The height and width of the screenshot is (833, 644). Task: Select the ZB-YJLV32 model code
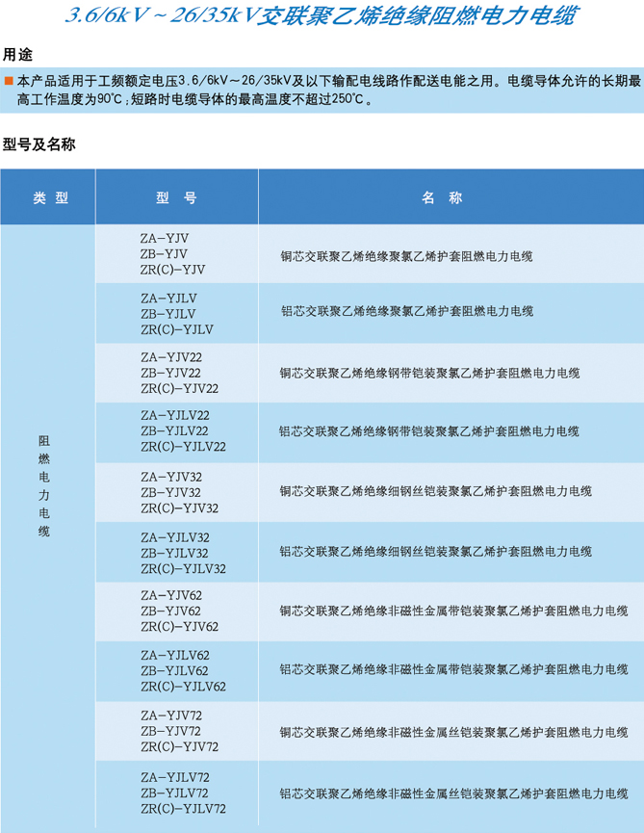click(174, 553)
